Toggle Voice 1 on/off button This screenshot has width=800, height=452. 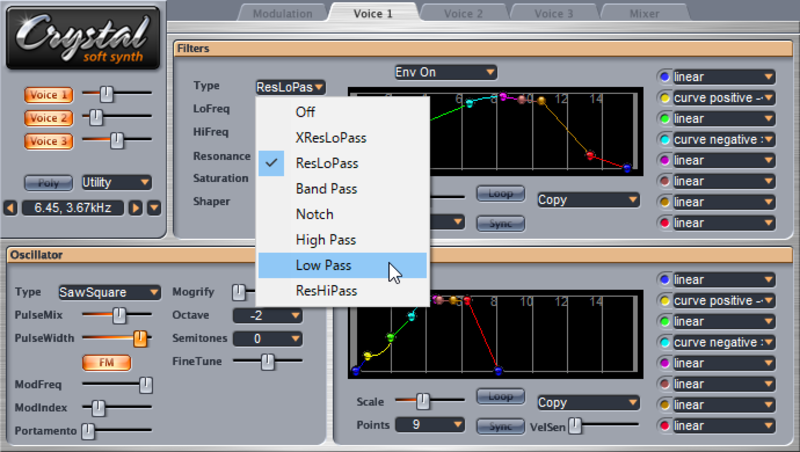click(x=48, y=95)
